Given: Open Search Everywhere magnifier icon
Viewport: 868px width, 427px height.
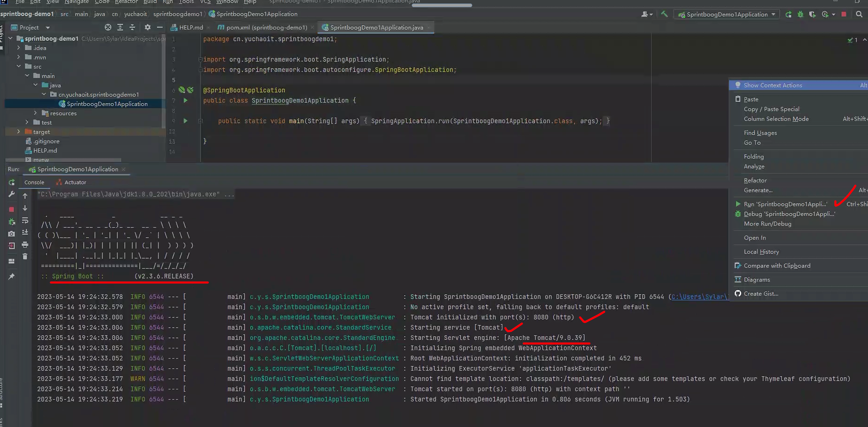Looking at the screenshot, I should 859,14.
